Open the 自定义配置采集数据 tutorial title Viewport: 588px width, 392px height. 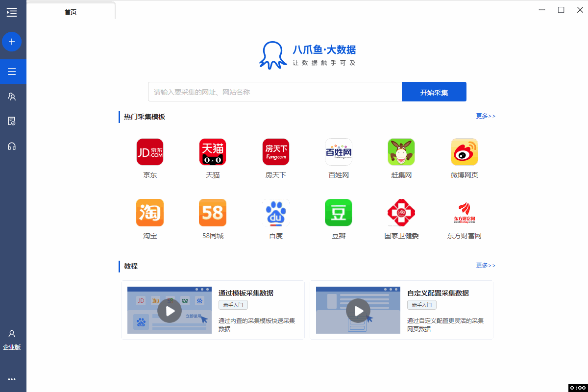[438, 293]
